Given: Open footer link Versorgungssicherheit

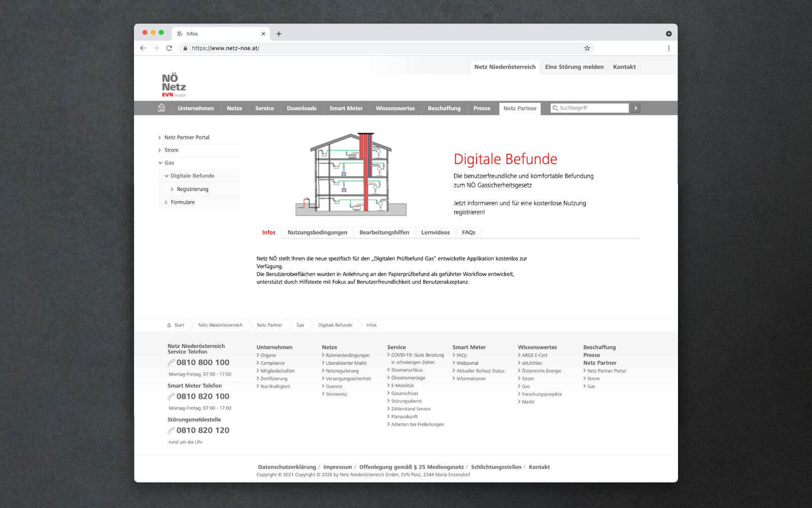Looking at the screenshot, I should [348, 378].
